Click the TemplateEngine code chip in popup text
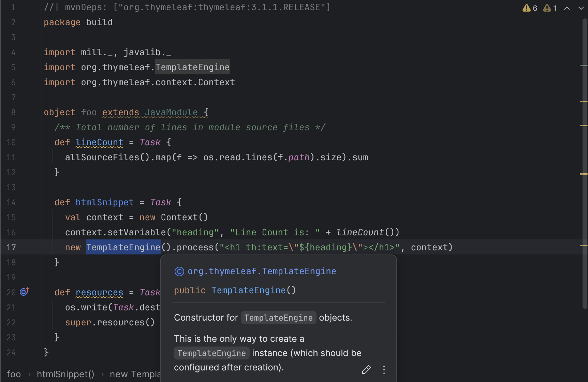Viewport: 588px width, 382px height. [278, 318]
